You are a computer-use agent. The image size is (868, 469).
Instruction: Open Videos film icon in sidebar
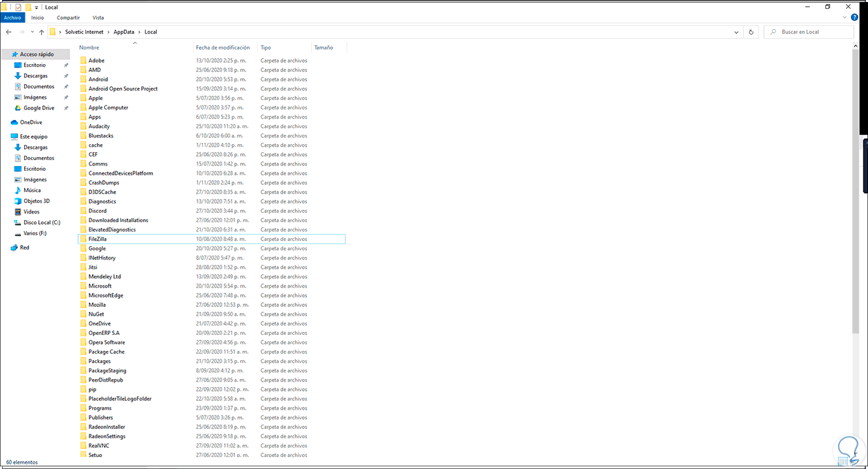[18, 211]
